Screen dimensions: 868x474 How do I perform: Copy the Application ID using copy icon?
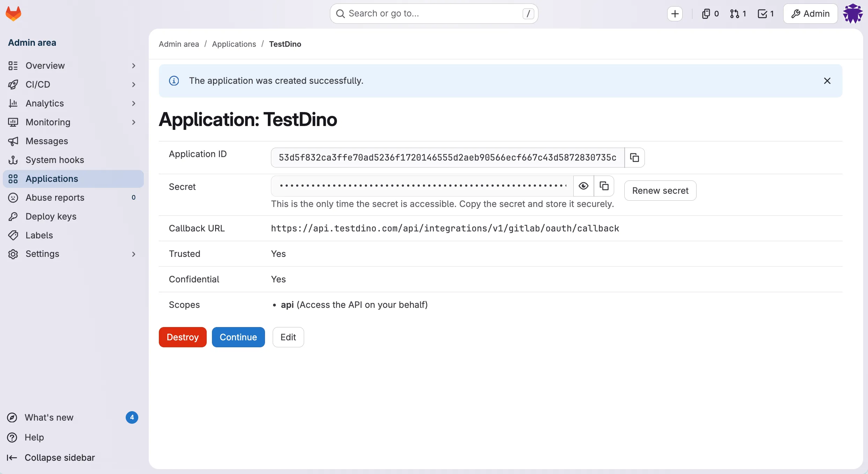pyautogui.click(x=634, y=157)
